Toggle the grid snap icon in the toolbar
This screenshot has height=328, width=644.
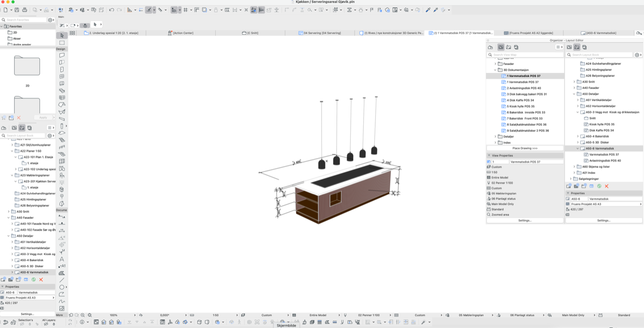(186, 10)
